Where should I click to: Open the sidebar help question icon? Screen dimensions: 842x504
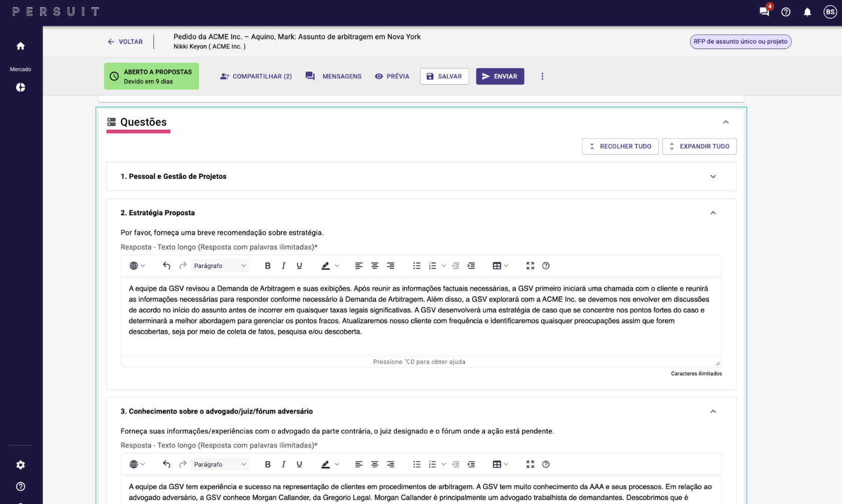(x=21, y=486)
